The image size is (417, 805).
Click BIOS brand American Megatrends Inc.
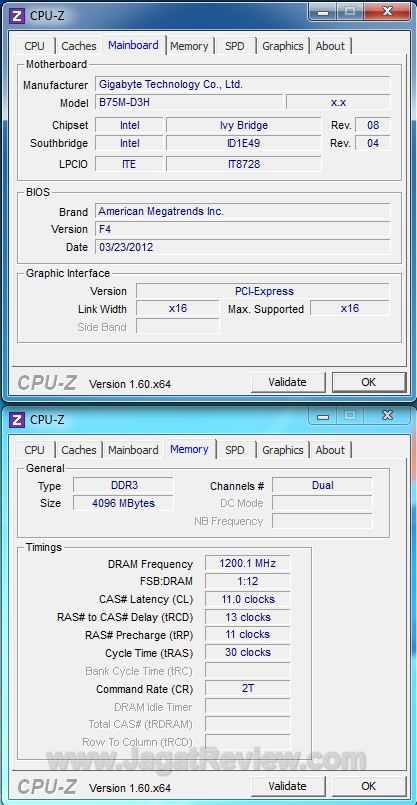(x=242, y=212)
